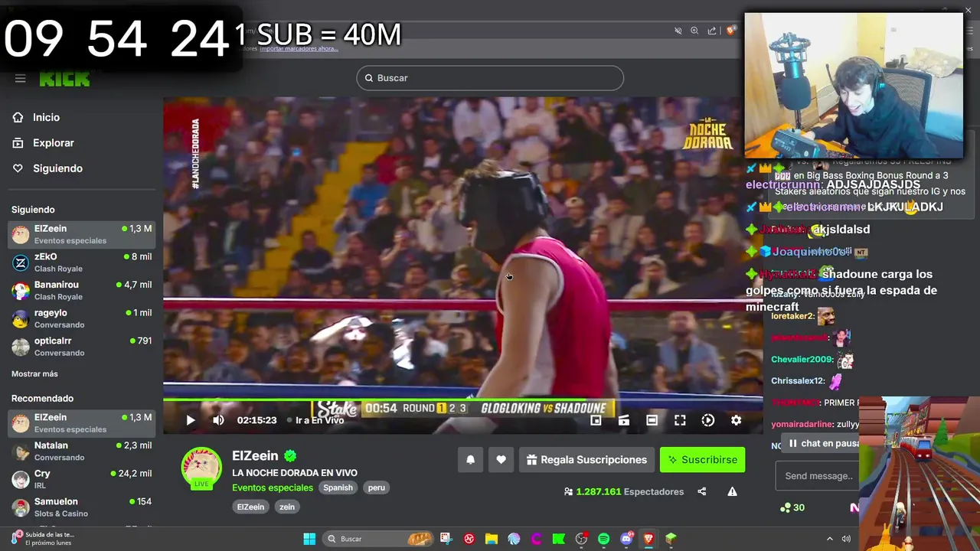Open the Kick hamburger menu
The height and width of the screenshot is (551, 980).
pos(20,78)
